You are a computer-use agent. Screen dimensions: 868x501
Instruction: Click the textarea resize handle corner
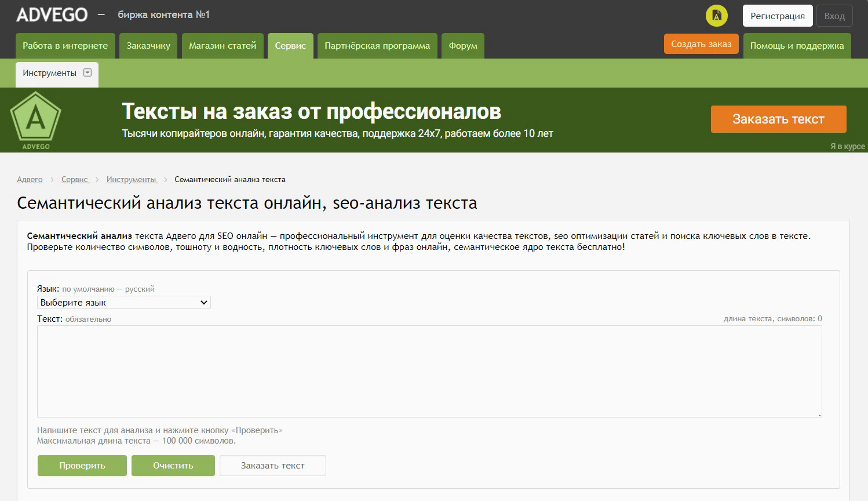tap(819, 415)
